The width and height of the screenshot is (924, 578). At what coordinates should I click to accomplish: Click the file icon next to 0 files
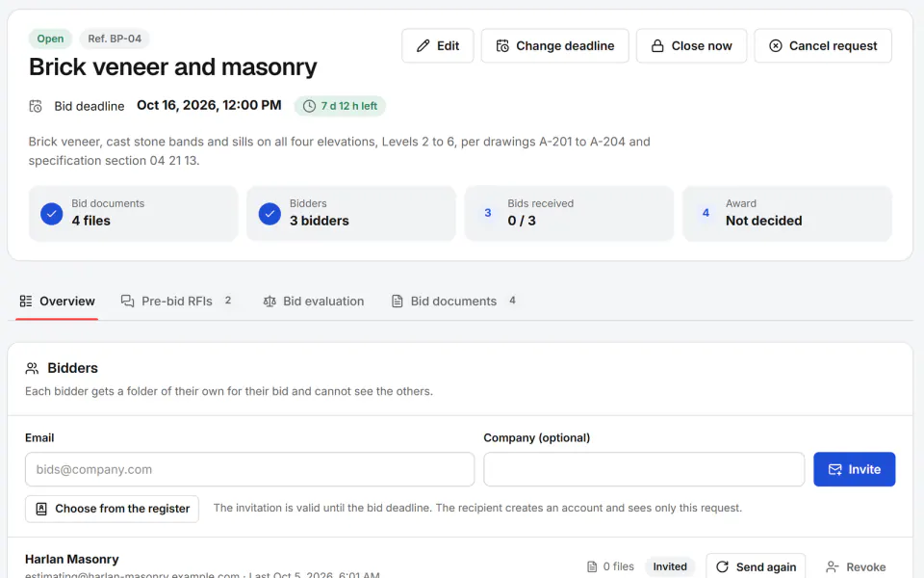(x=592, y=566)
